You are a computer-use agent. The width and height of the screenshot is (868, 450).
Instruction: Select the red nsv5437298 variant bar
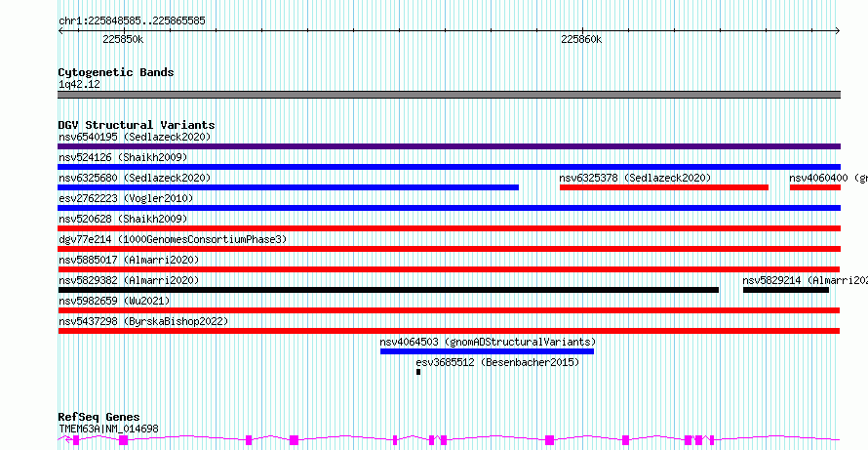coord(449,331)
